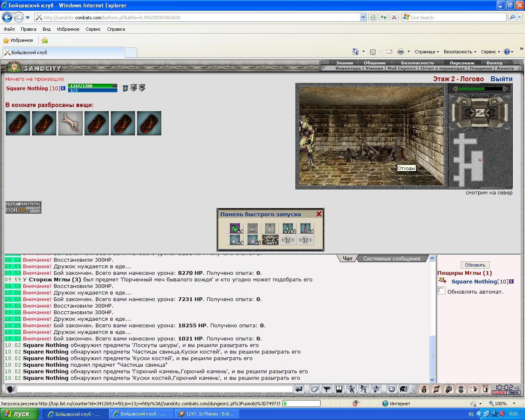525x420 pixels.
Task: Open the Избранное menu
Action: coord(68,29)
